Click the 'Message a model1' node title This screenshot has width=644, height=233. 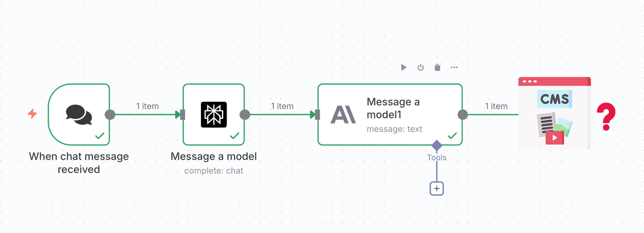point(393,108)
